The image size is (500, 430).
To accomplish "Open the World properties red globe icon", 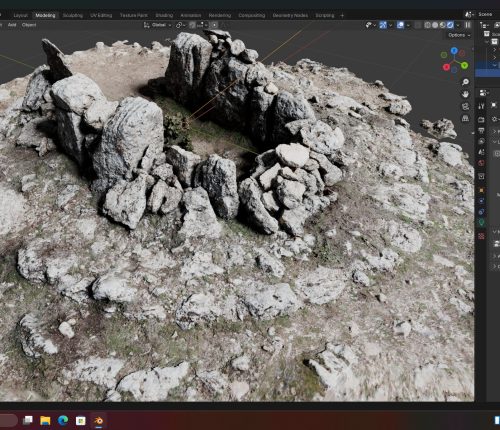I will pos(481,163).
